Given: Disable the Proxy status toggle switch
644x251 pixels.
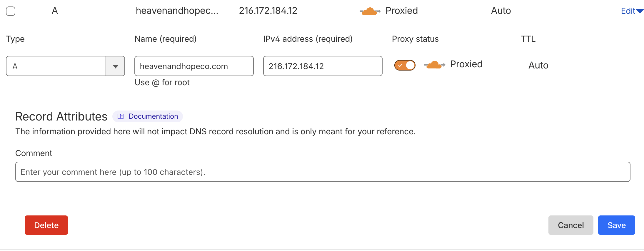Looking at the screenshot, I should (405, 65).
